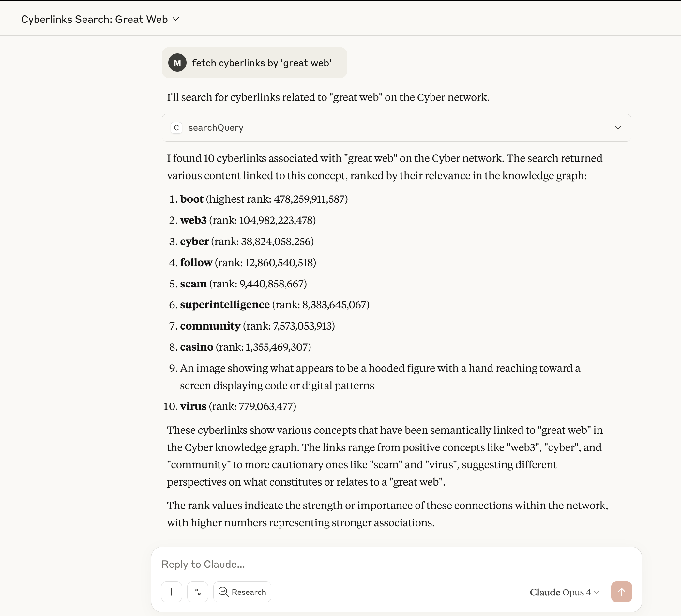Click the 'Cyberlinks Search: Great Web' title text

point(94,19)
